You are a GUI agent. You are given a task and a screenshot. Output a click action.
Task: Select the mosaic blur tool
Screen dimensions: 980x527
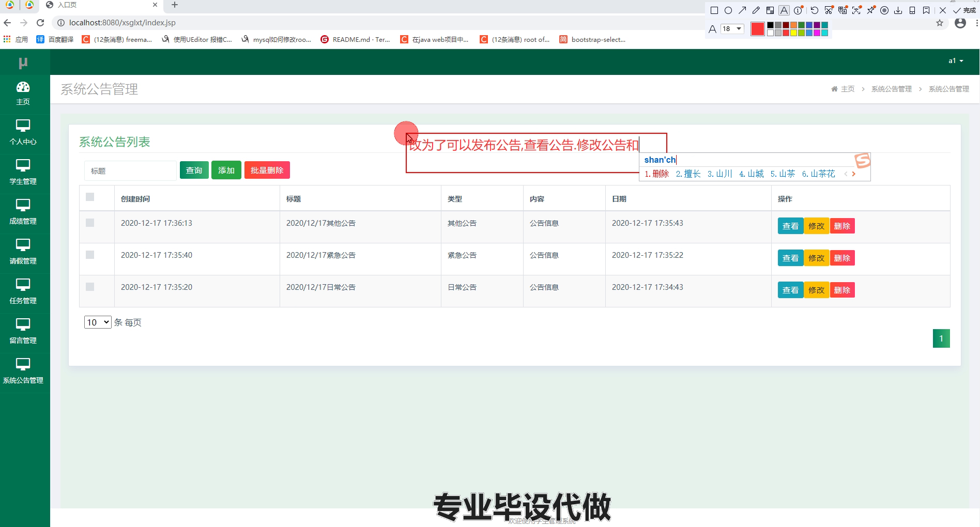[770, 10]
